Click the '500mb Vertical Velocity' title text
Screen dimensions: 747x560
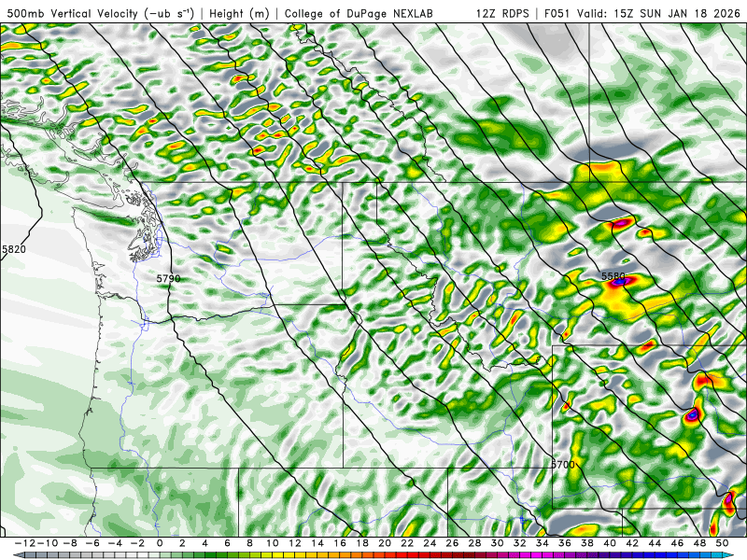click(x=73, y=13)
